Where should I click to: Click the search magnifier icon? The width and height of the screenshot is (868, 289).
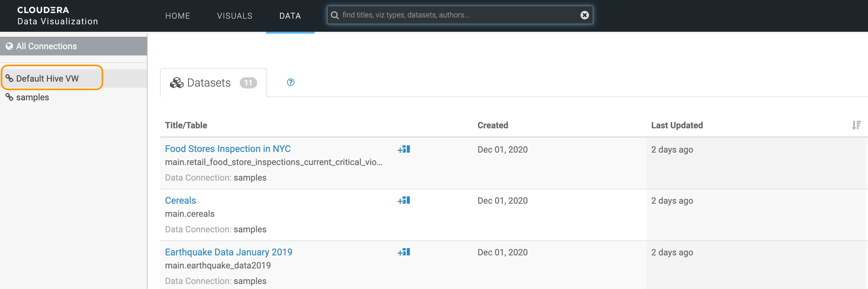coord(335,15)
